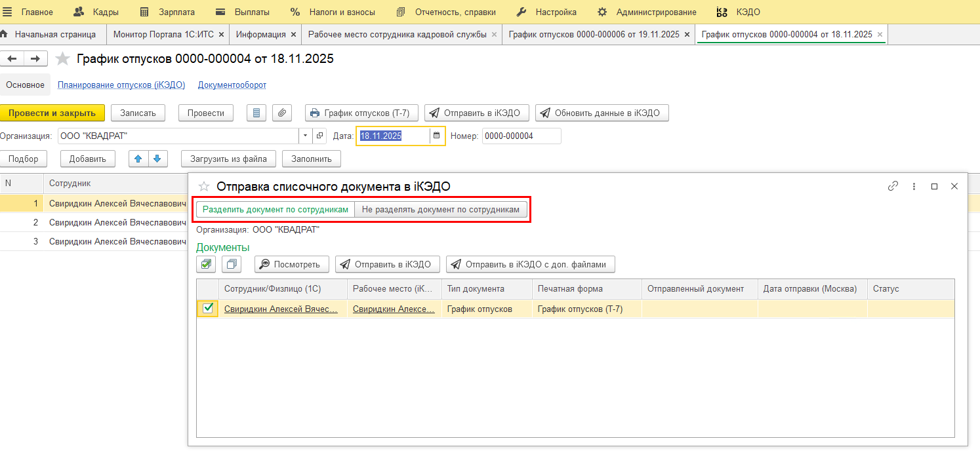Screen dimensions: 980x466
Task: Select 'Не разделять документ по сотрудникам' option
Action: (441, 209)
